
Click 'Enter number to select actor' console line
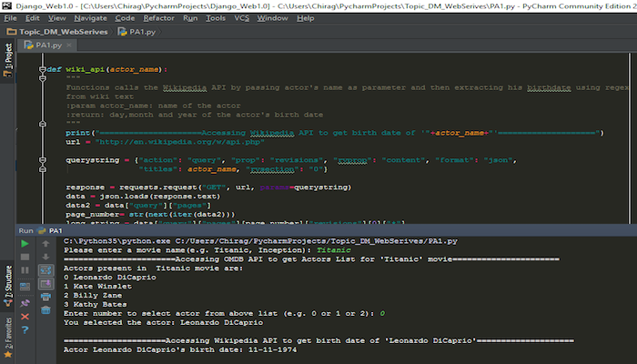(224, 314)
